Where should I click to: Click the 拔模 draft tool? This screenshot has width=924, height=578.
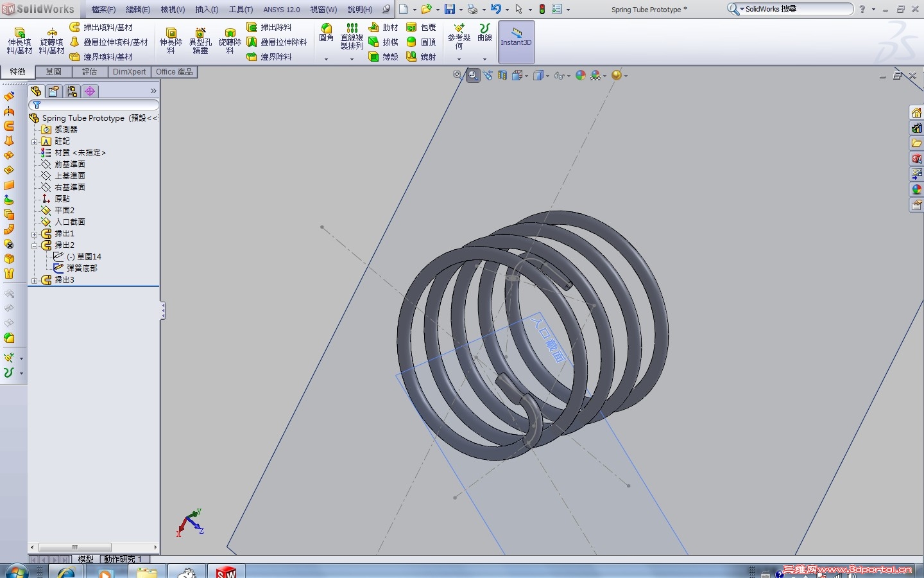[x=384, y=42]
